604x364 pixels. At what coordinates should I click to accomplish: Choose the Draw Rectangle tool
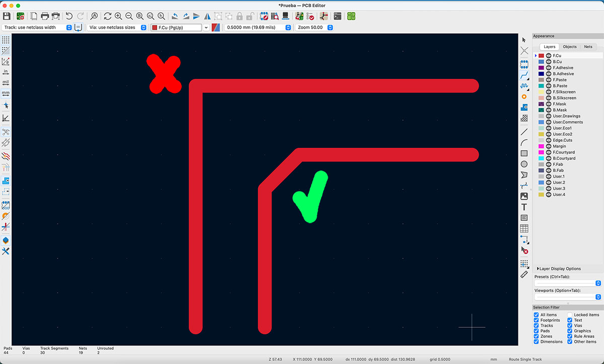pos(524,153)
